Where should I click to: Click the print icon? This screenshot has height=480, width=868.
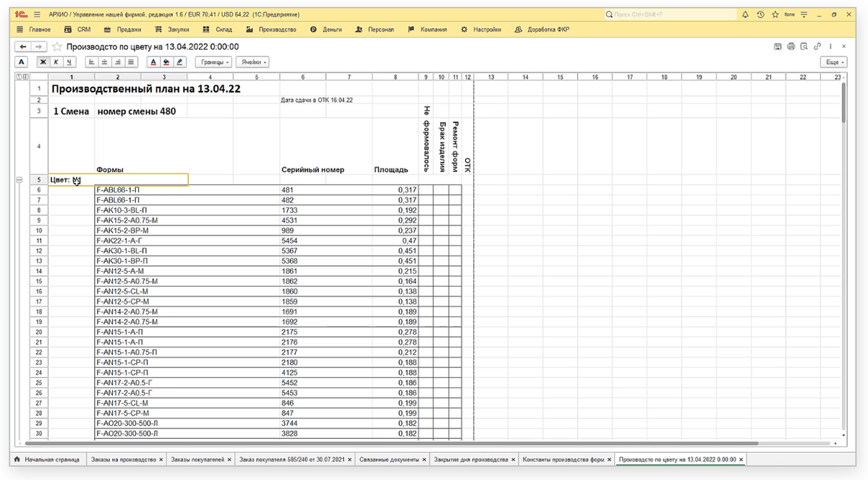pos(791,46)
